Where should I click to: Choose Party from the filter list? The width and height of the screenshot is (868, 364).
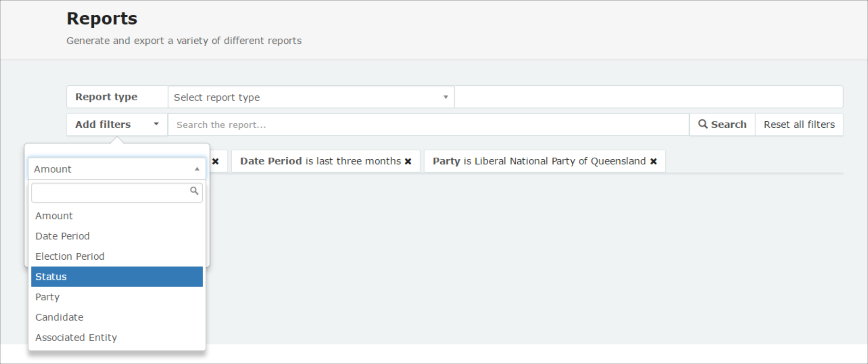pos(117,297)
